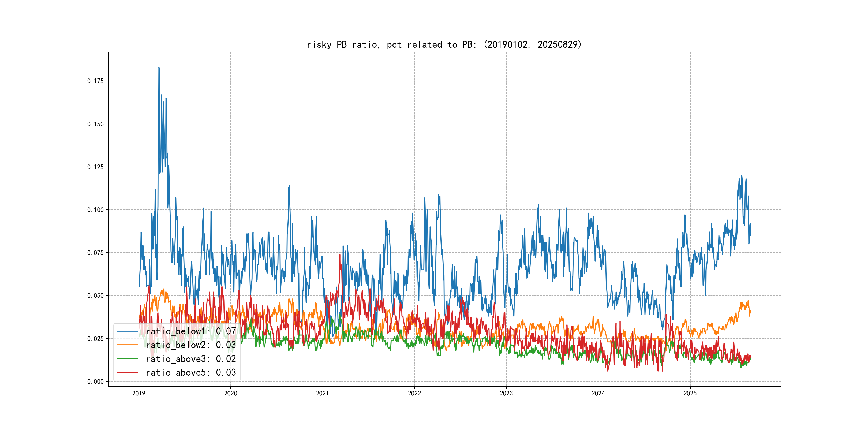The width and height of the screenshot is (868, 434).
Task: Click the 0.175 y-axis tick label
Action: [x=95, y=81]
